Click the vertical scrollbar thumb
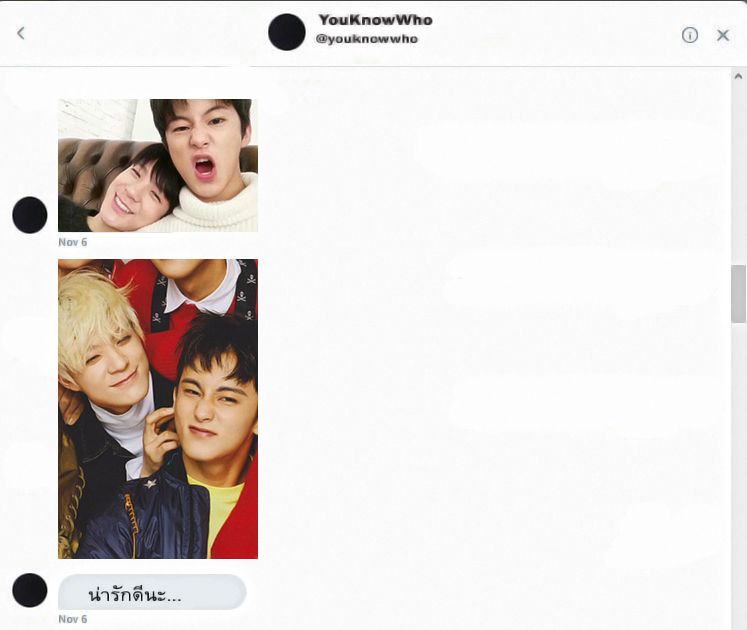The width and height of the screenshot is (747, 630). tap(738, 294)
